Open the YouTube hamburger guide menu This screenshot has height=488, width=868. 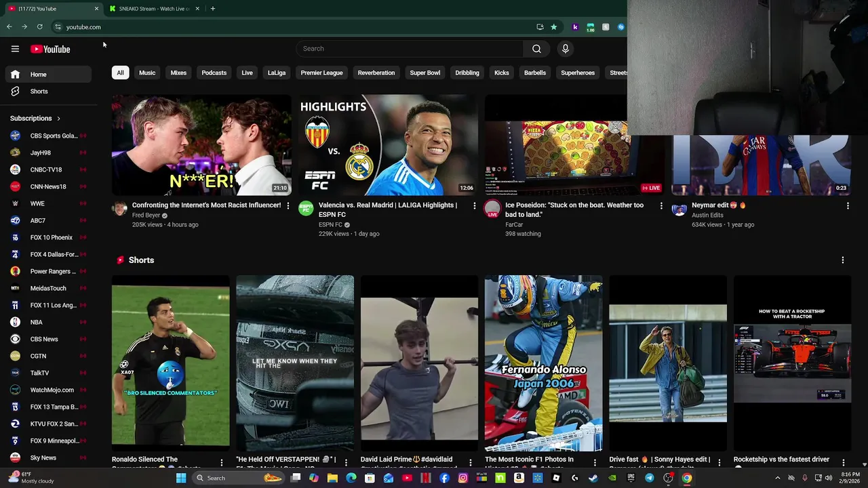[15, 49]
